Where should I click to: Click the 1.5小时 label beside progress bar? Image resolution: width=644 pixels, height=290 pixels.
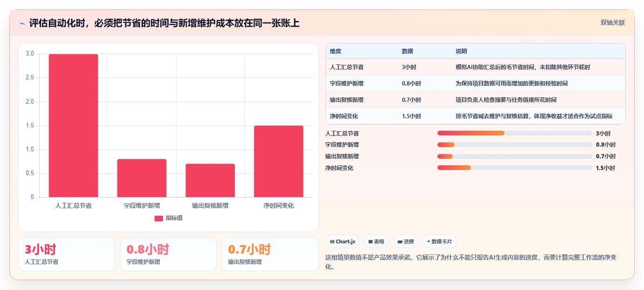pyautogui.click(x=605, y=168)
